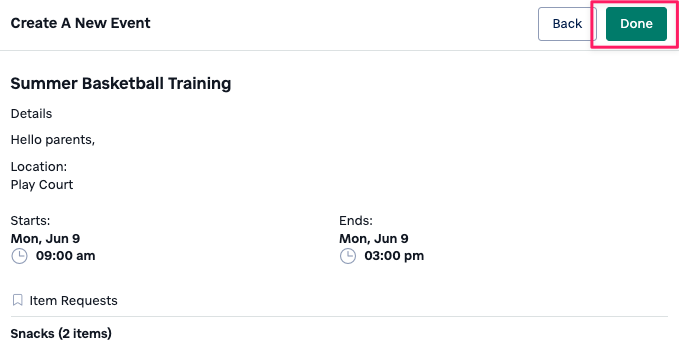679x360 pixels.
Task: Click the Ends date Mon, Jun 9
Action: pos(374,239)
